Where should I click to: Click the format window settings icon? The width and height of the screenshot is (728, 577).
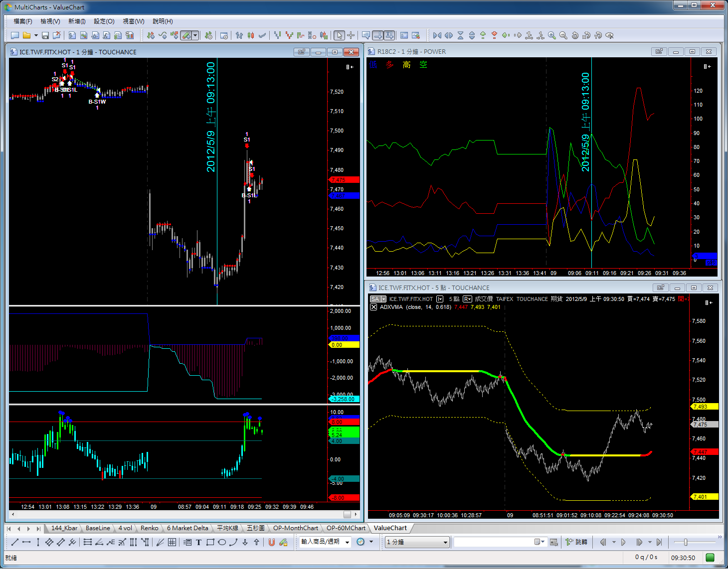point(224,35)
